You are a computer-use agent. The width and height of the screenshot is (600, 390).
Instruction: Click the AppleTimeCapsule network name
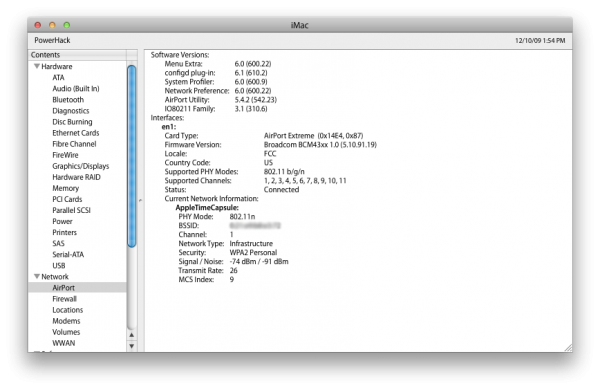[207, 208]
